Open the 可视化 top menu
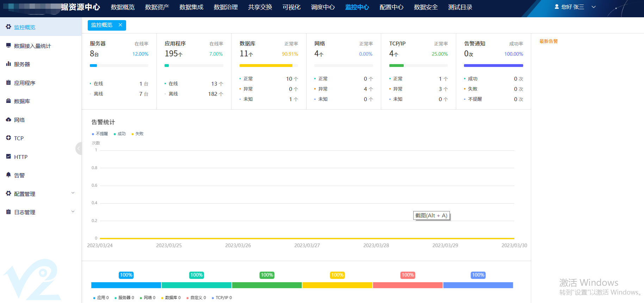 click(291, 7)
